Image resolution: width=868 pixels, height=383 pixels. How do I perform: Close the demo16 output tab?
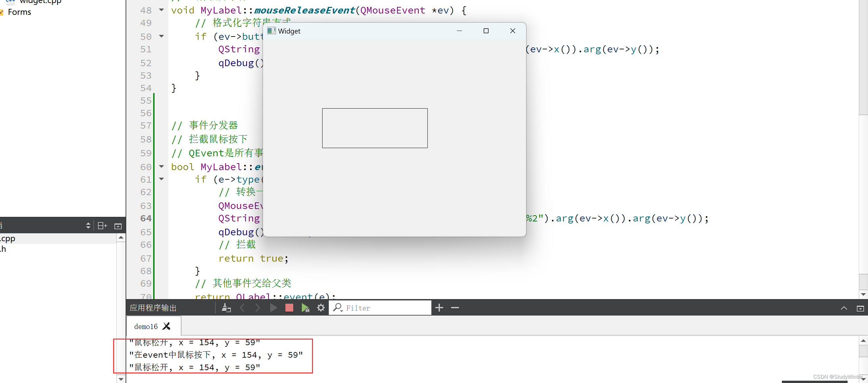[x=166, y=326]
